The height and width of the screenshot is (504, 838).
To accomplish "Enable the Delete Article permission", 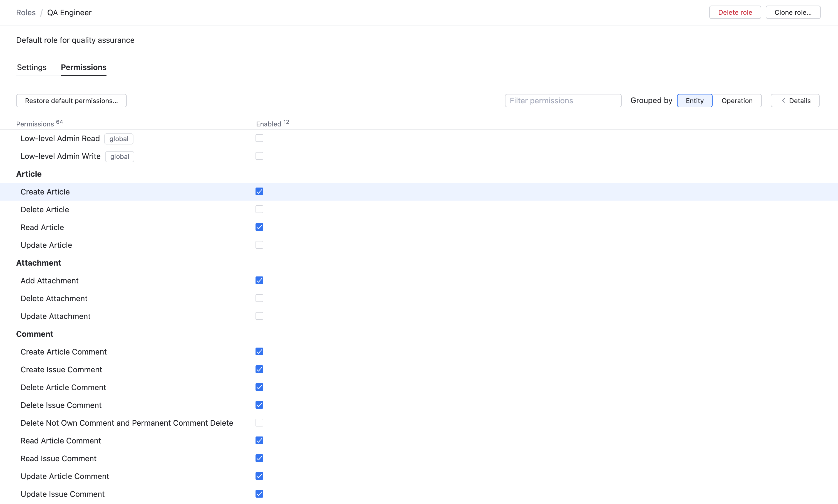I will coord(259,209).
